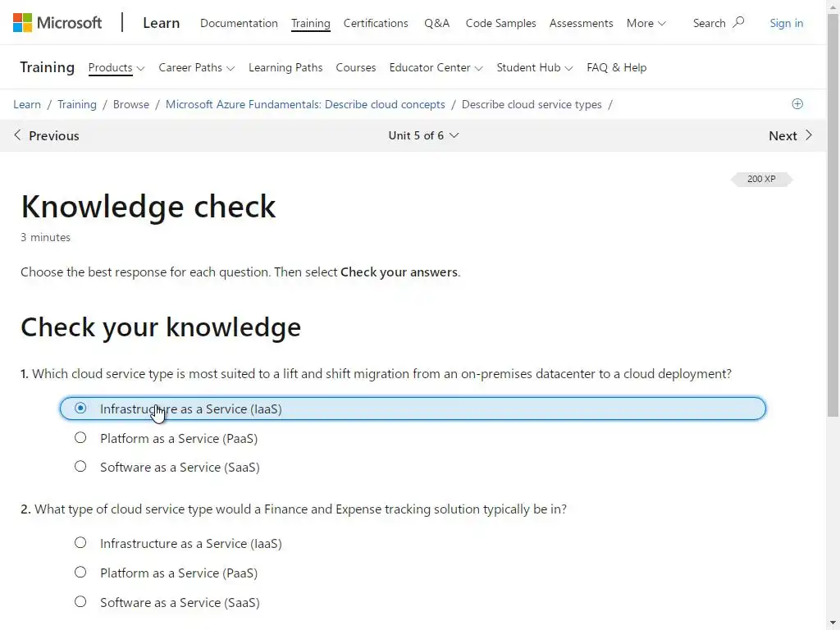Select PaaS radio for question 1

(80, 438)
